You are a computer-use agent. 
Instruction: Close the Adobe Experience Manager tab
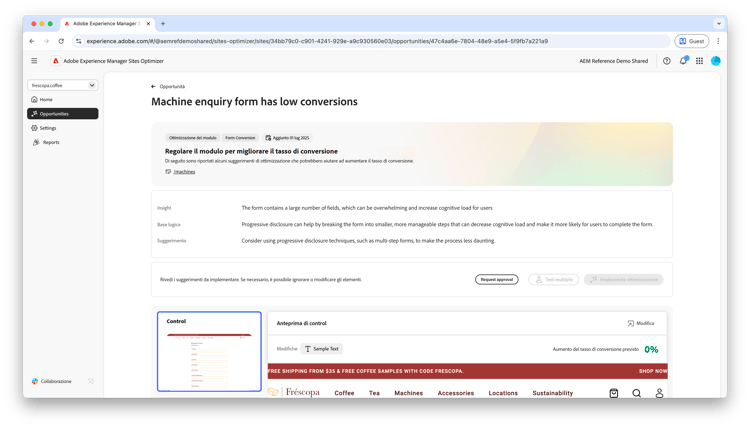[x=148, y=23]
